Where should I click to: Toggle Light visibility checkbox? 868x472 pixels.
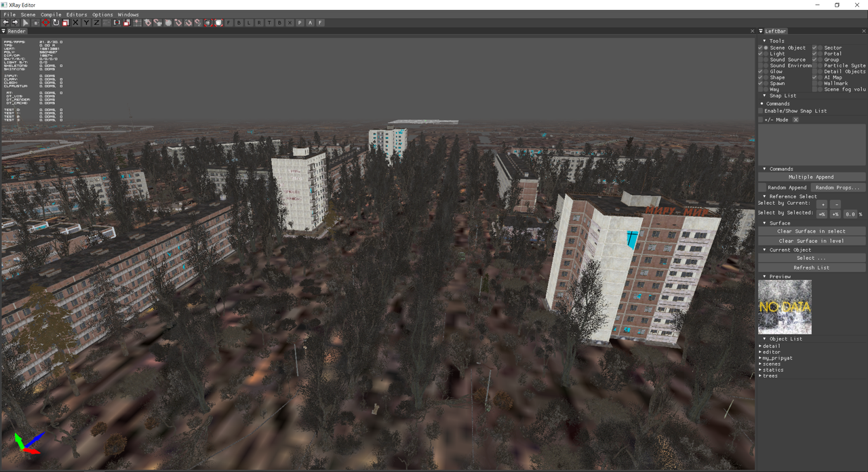click(x=760, y=54)
